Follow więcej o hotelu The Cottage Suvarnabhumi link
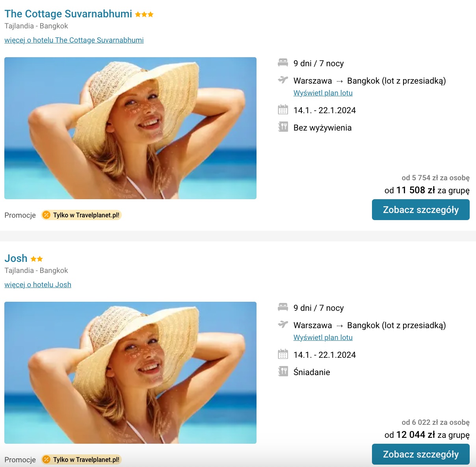Viewport: 476px width, 467px height. click(x=74, y=40)
